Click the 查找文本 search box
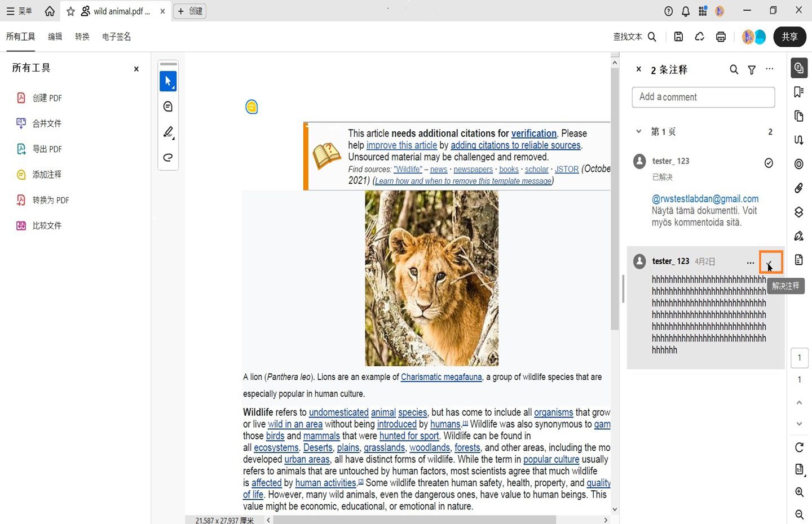 coord(635,37)
